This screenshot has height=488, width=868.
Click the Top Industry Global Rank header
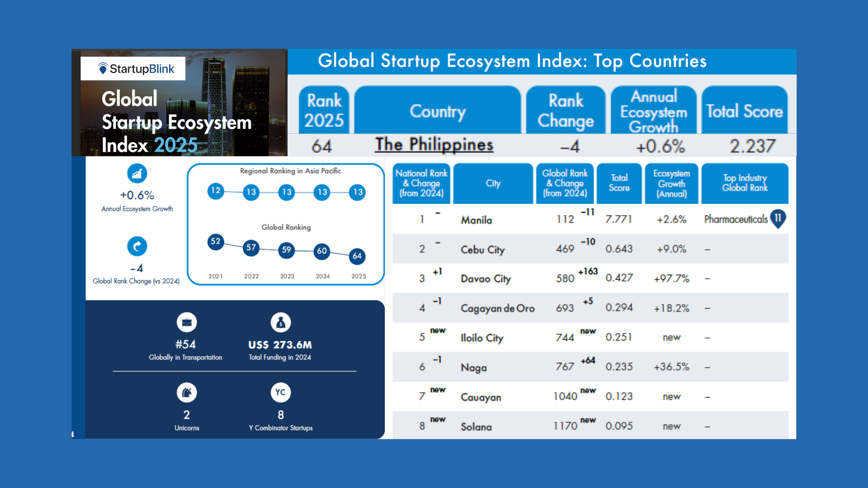click(x=745, y=183)
